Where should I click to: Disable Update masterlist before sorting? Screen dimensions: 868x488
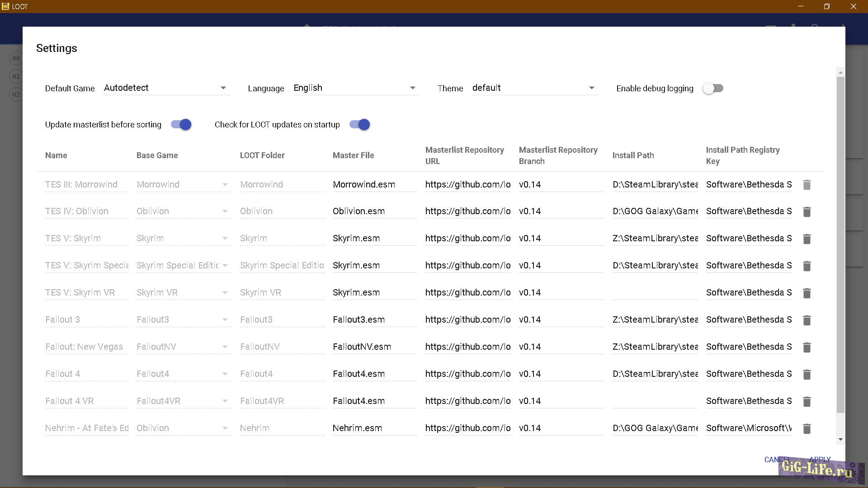pos(180,124)
